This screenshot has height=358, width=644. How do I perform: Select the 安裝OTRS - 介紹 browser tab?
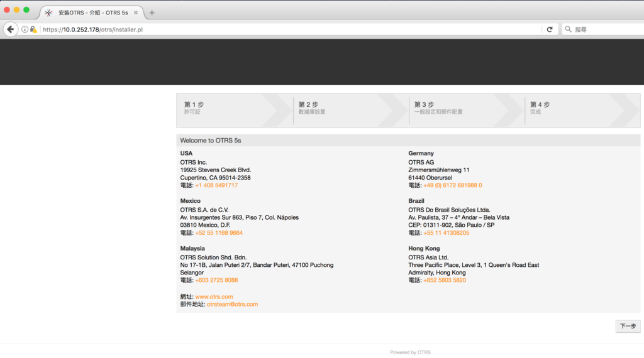click(x=92, y=13)
